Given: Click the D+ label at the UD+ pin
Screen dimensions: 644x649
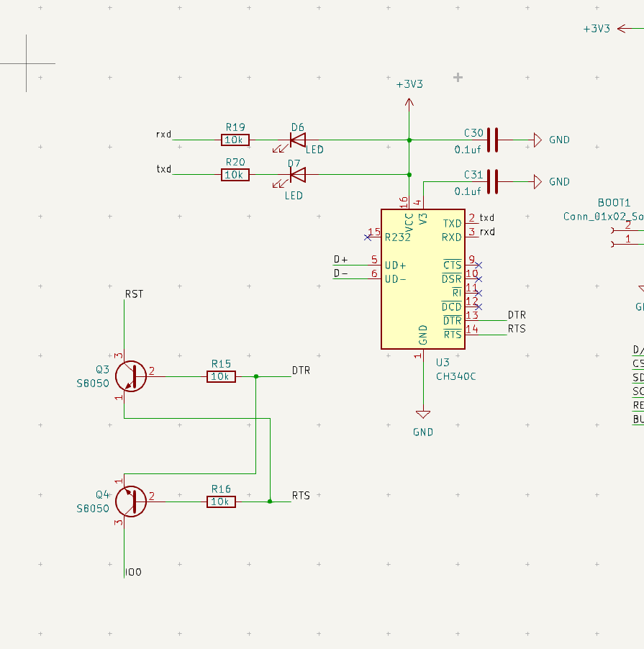Looking at the screenshot, I should click(x=340, y=259).
